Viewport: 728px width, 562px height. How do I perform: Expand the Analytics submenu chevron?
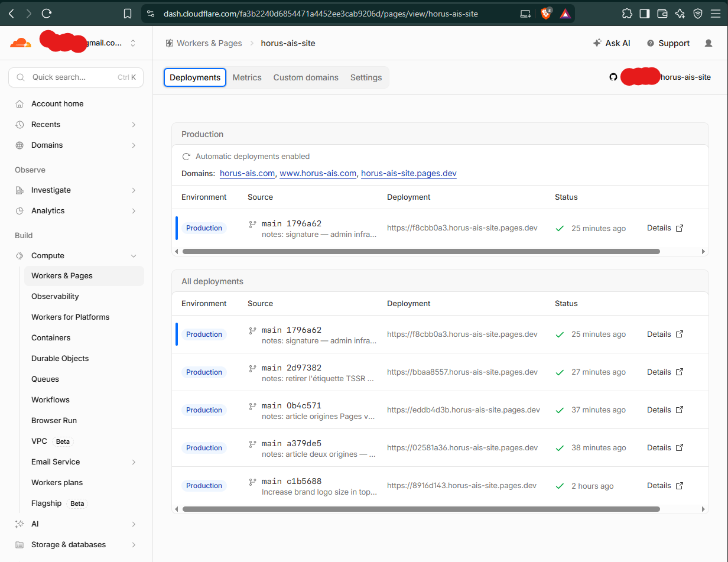click(x=134, y=210)
